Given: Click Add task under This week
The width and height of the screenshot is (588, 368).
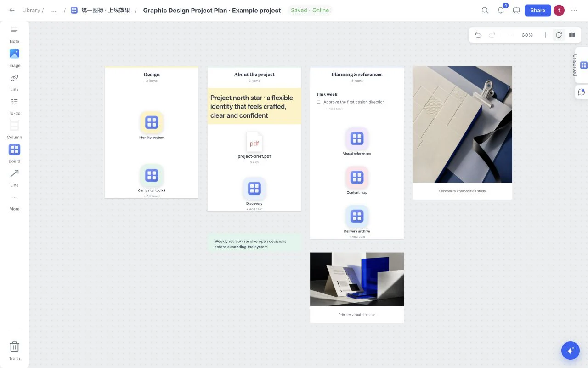Looking at the screenshot, I should click(334, 109).
